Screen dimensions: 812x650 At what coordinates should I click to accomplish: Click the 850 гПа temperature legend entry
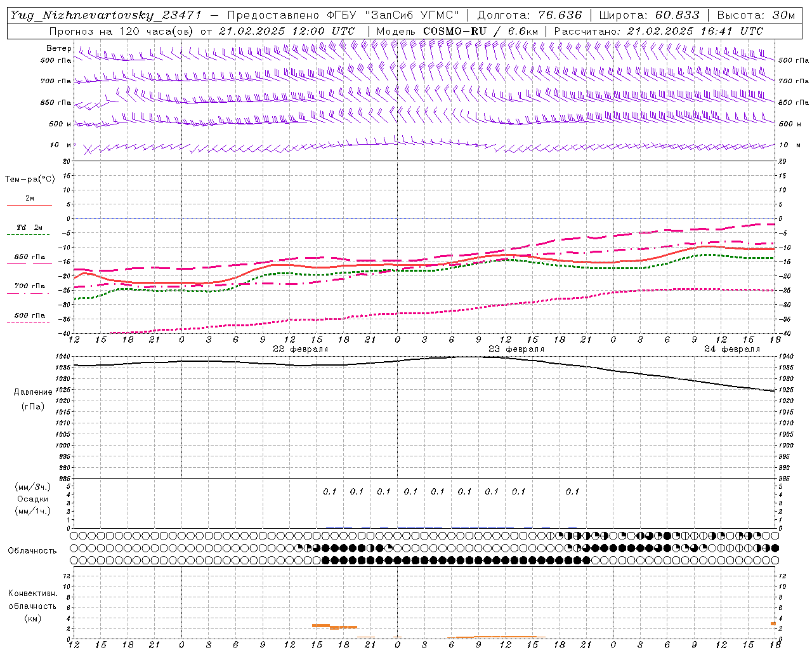point(29,257)
